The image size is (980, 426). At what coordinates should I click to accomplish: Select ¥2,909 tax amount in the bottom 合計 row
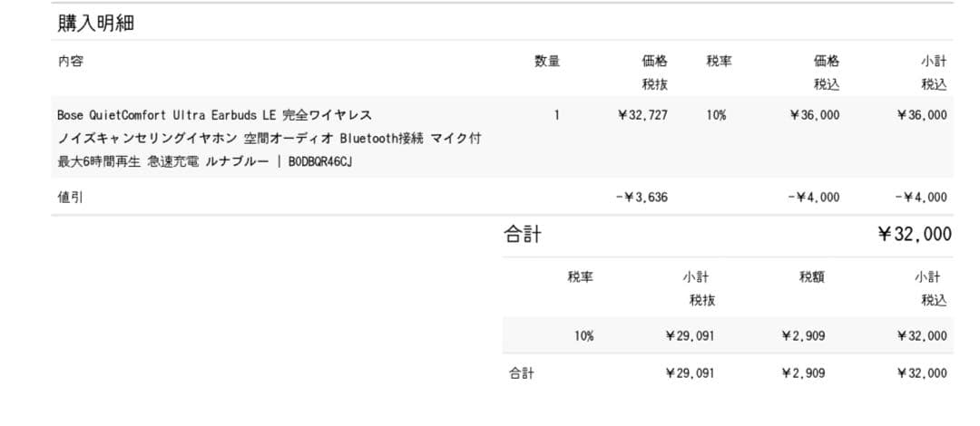[x=803, y=373]
